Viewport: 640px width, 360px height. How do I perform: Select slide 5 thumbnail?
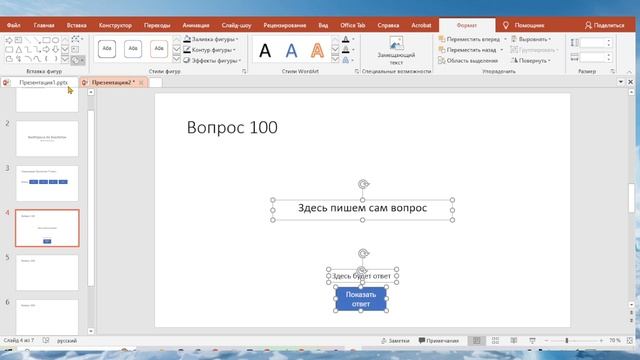pyautogui.click(x=47, y=273)
